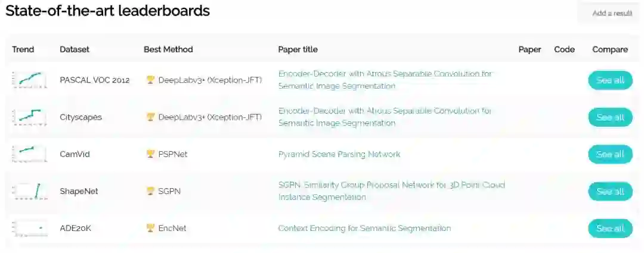Image resolution: width=644 pixels, height=253 pixels.
Task: Open the Pyramid Scene Parsing Network paper
Action: click(339, 154)
